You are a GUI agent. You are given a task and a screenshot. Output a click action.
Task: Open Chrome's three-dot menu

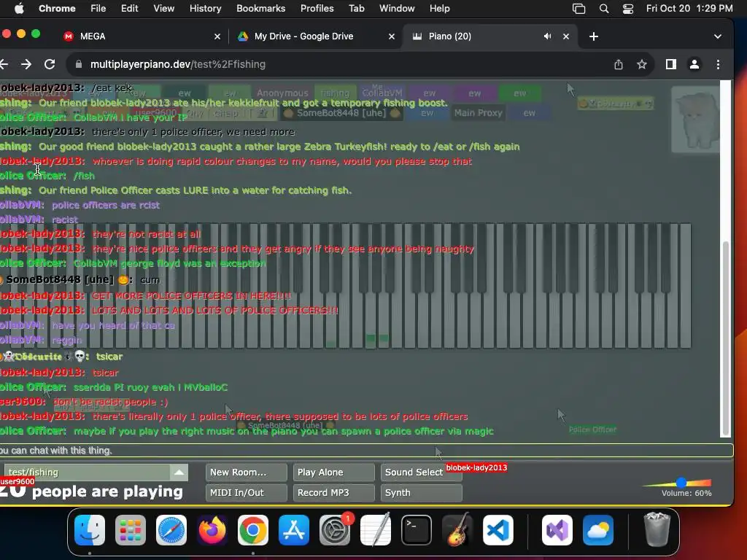tap(718, 64)
